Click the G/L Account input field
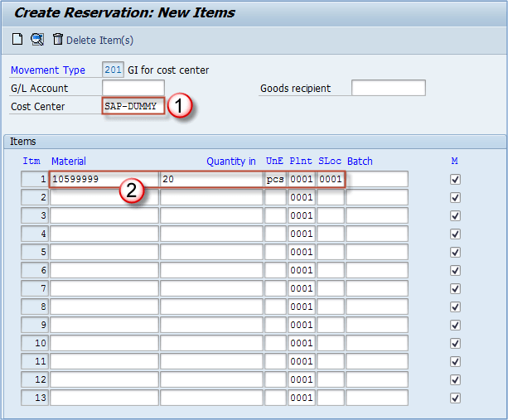 coord(133,89)
